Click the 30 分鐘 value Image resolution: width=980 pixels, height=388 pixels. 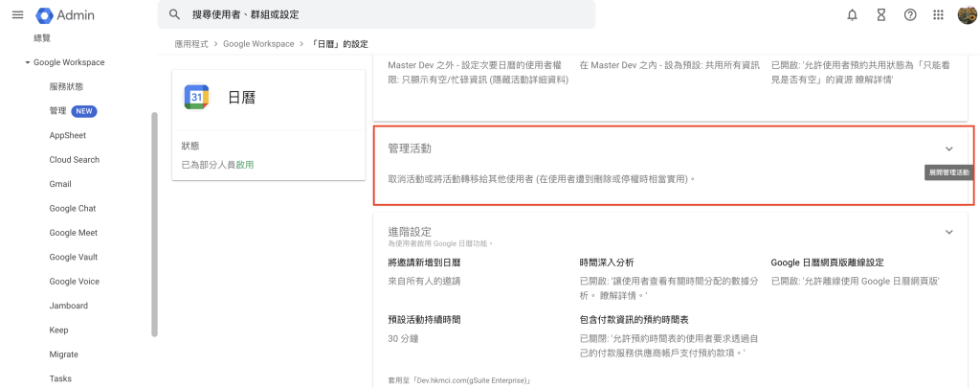[403, 339]
